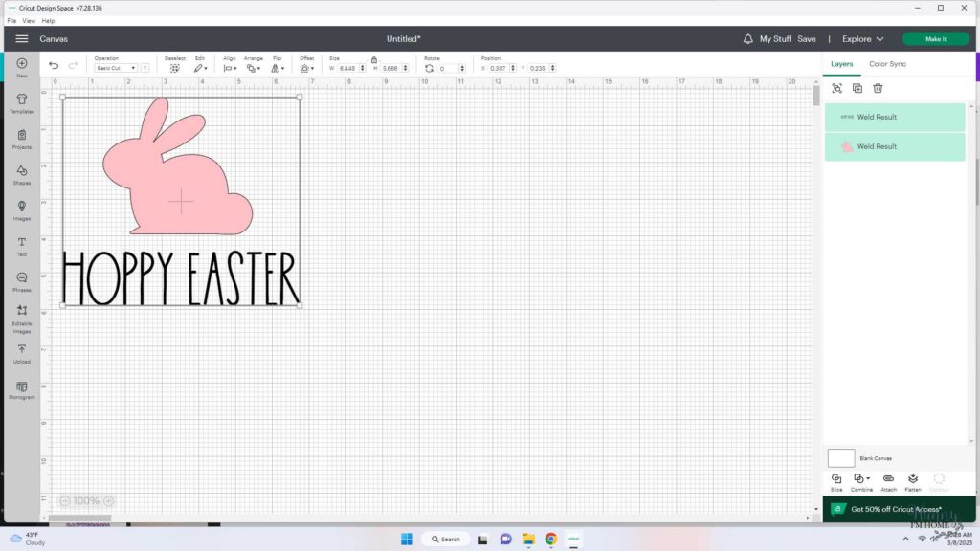Open the Arrange dropdown
This screenshot has width=980, height=551.
click(253, 68)
